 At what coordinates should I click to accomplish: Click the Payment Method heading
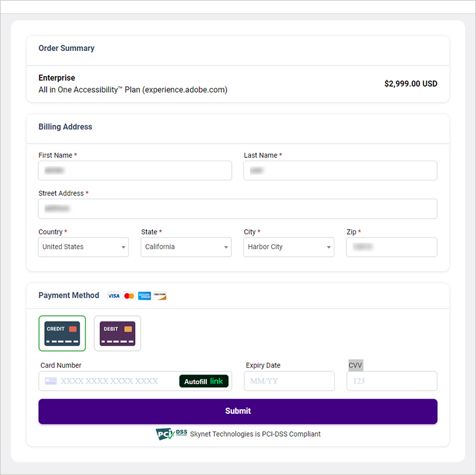point(69,295)
